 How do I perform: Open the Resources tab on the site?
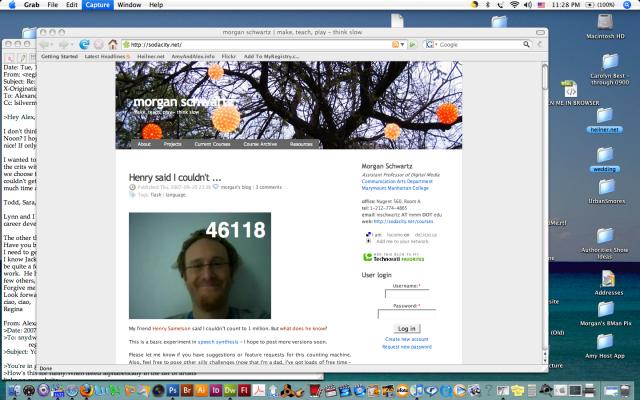click(x=301, y=144)
